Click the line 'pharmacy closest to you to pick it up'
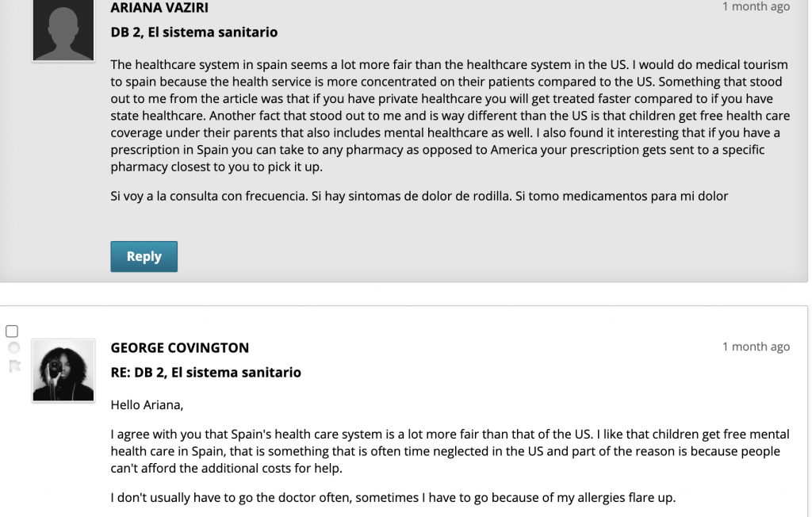This screenshot has height=517, width=812. (216, 167)
